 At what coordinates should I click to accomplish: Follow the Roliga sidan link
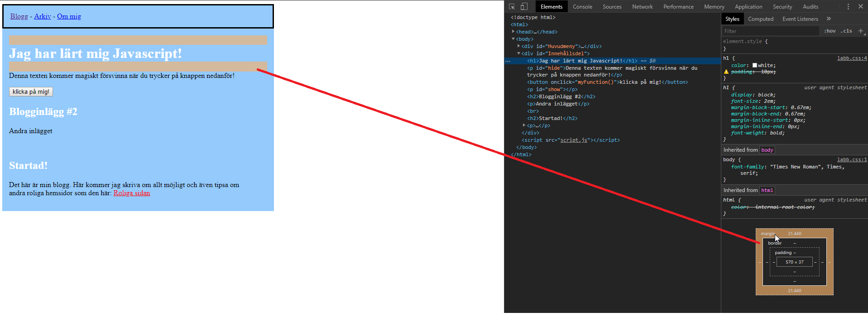click(132, 193)
